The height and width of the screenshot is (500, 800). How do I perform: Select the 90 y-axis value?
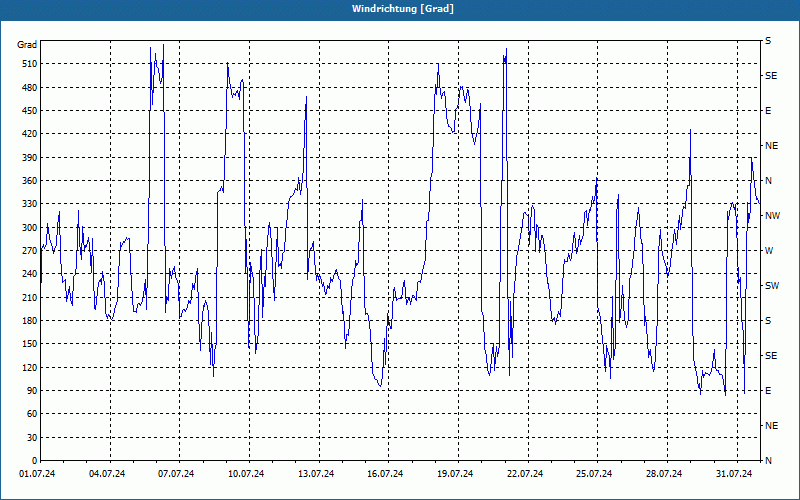click(32, 391)
